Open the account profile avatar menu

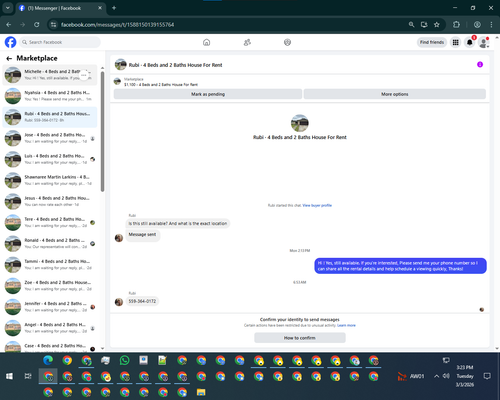(x=484, y=42)
